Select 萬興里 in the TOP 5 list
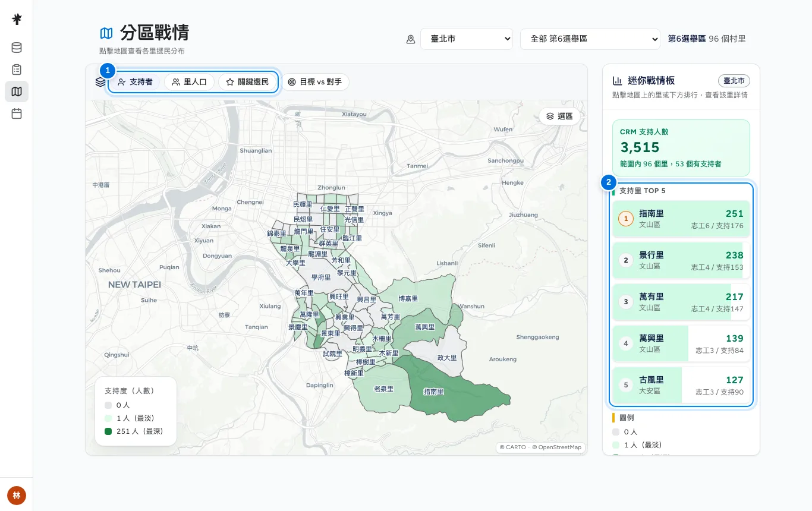 tap(681, 344)
